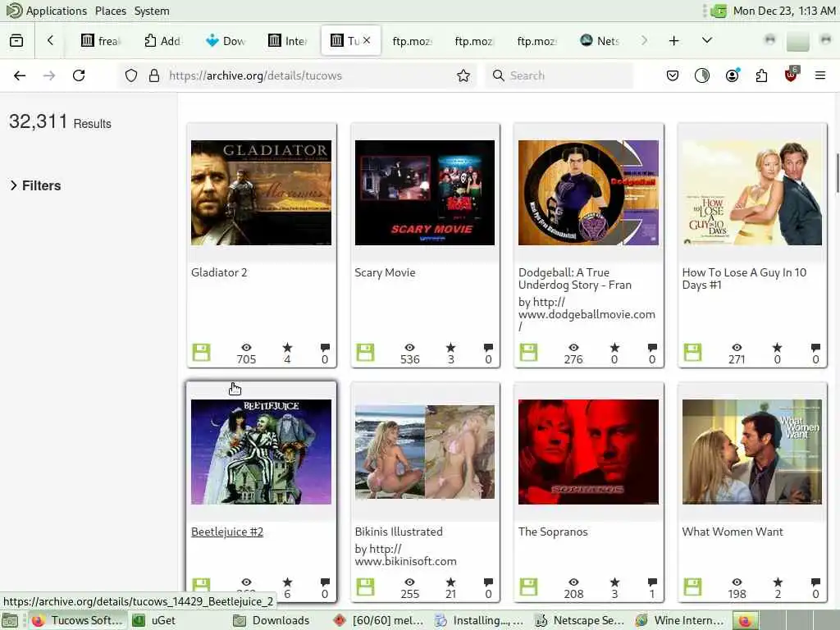
Task: Switch to the 'Dow' tab
Action: [226, 41]
